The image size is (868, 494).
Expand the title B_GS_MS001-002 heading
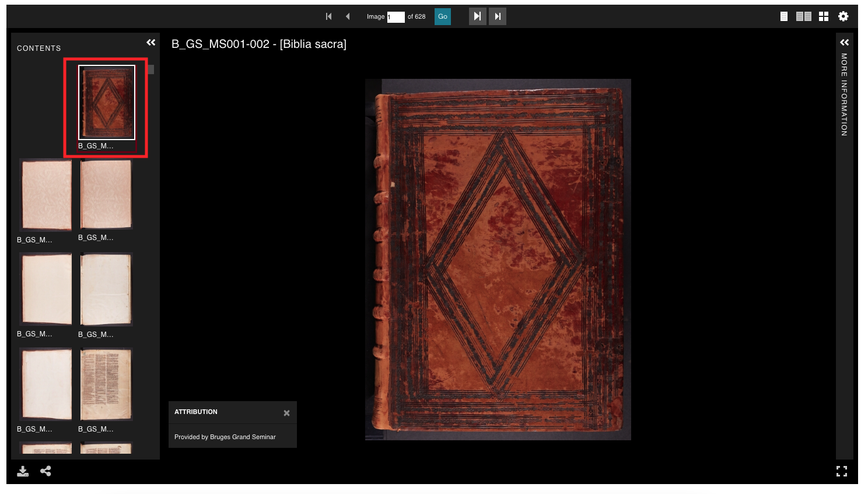(258, 44)
